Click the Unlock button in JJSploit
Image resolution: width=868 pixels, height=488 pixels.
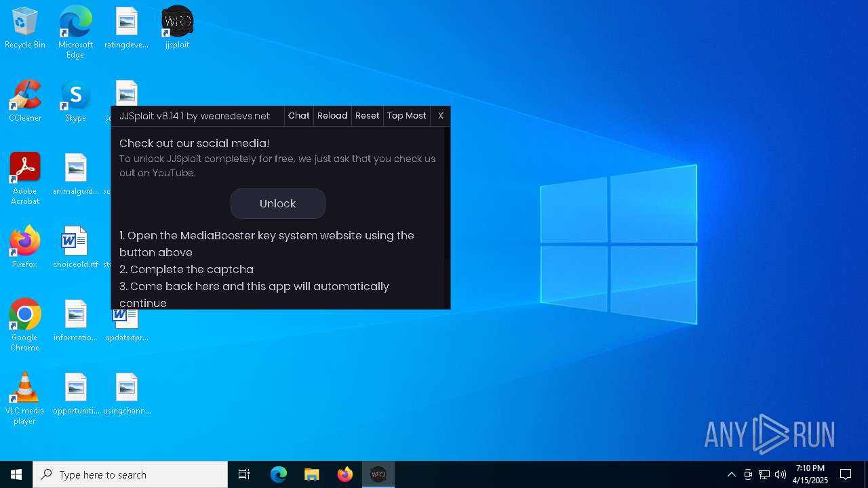[278, 203]
